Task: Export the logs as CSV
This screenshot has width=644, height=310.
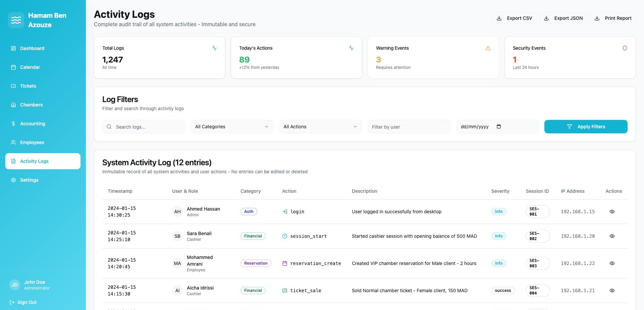Action: [x=514, y=18]
